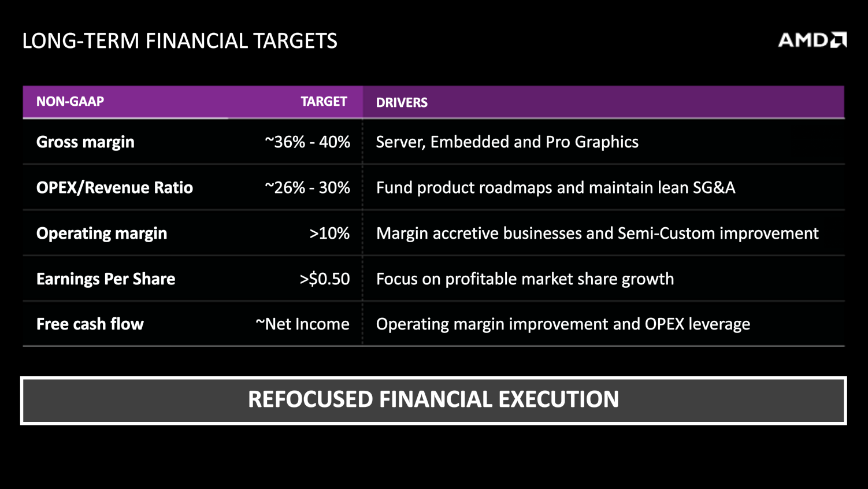Image resolution: width=868 pixels, height=489 pixels.
Task: Select the Gross margin row label
Action: (86, 142)
